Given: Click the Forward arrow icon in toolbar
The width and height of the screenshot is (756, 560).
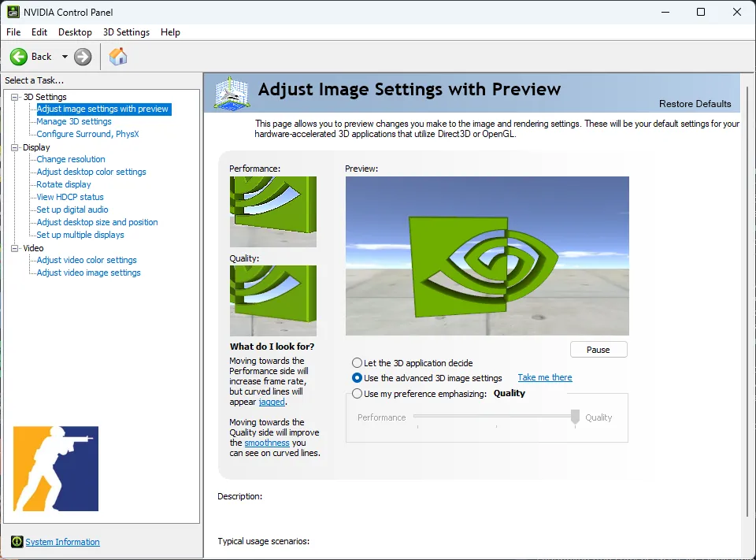Looking at the screenshot, I should pyautogui.click(x=83, y=57).
